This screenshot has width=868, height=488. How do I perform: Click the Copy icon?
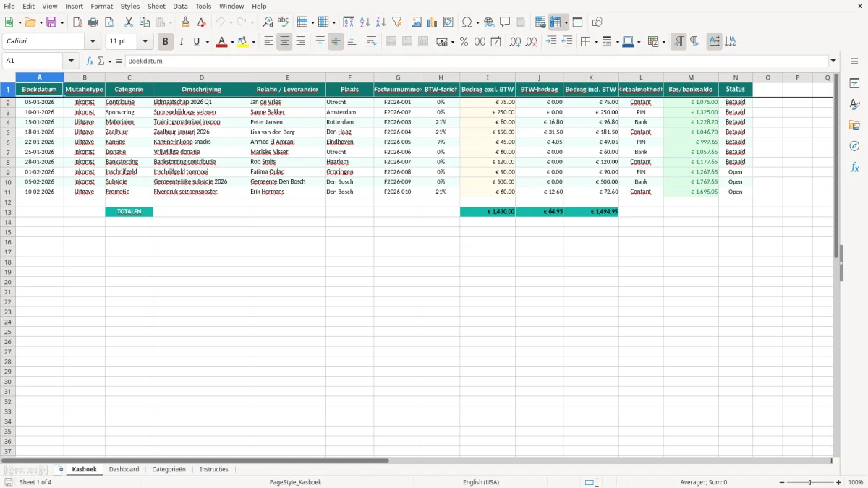point(144,22)
